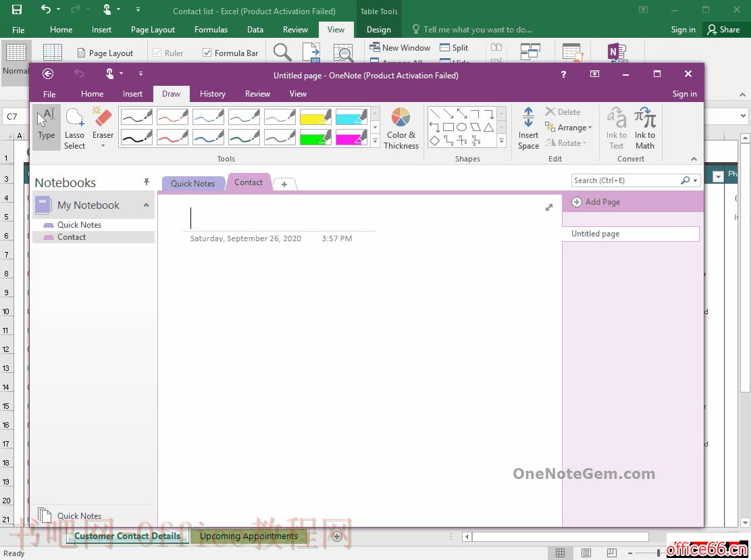Click Page Layout view in Excel ribbon

coord(105,53)
